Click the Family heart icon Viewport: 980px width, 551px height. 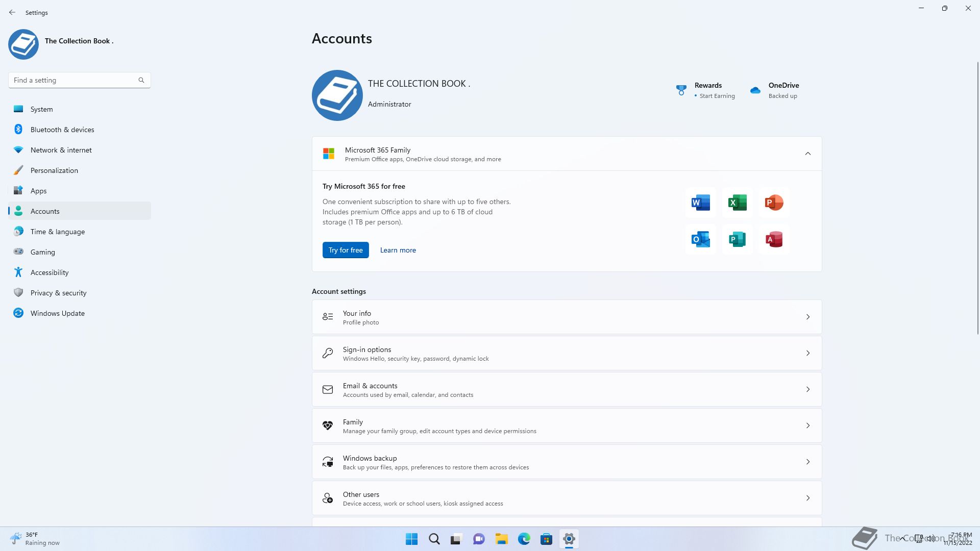(328, 425)
